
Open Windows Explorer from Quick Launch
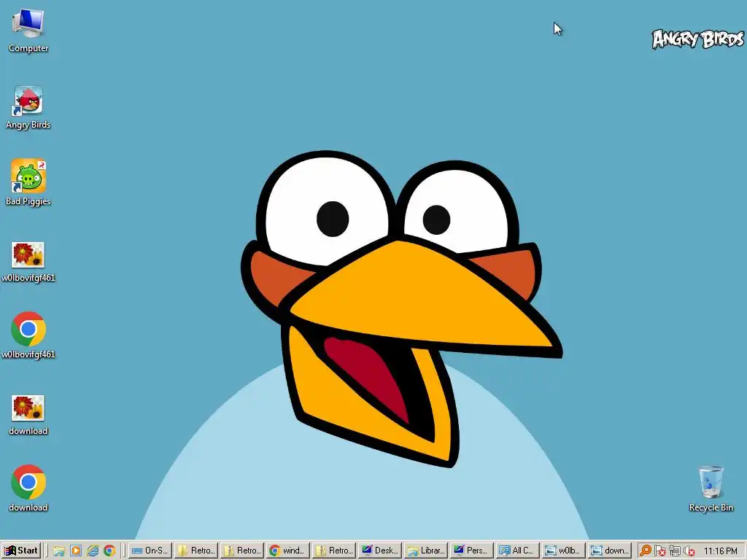pyautogui.click(x=58, y=551)
